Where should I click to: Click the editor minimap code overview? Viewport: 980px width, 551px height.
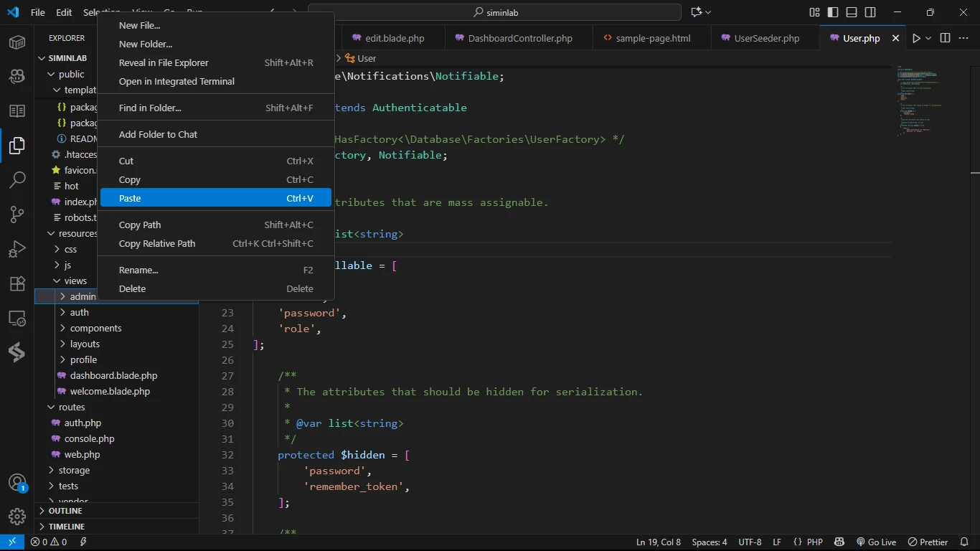918,100
